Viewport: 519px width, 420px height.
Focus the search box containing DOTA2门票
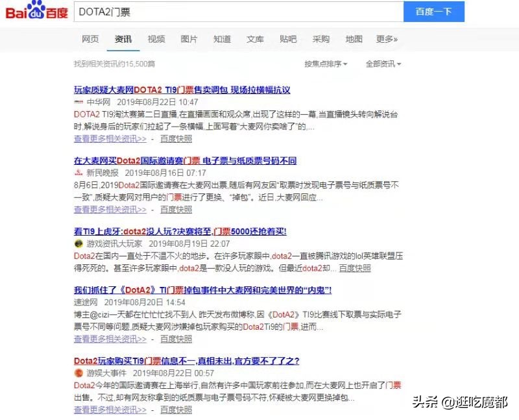[x=239, y=12]
